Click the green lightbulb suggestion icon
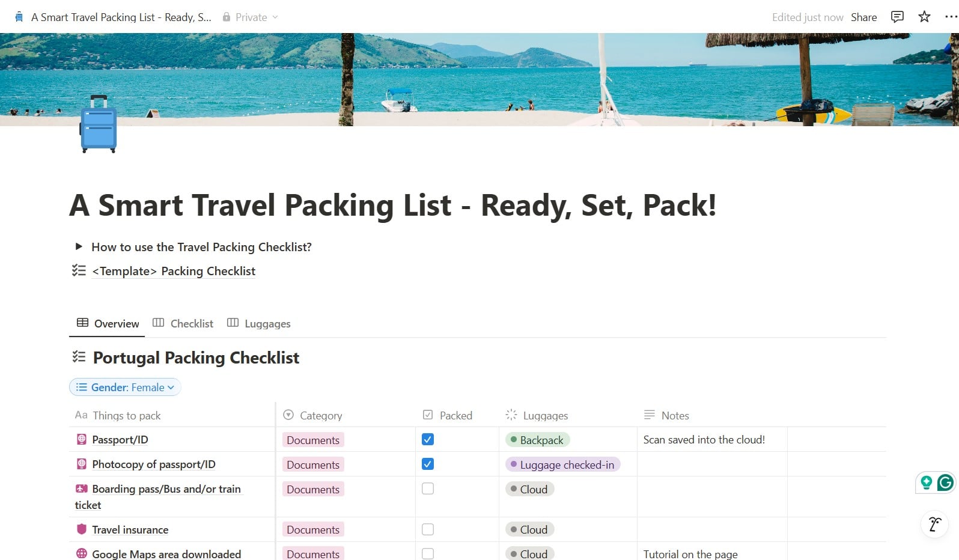The image size is (959, 560). click(x=926, y=482)
